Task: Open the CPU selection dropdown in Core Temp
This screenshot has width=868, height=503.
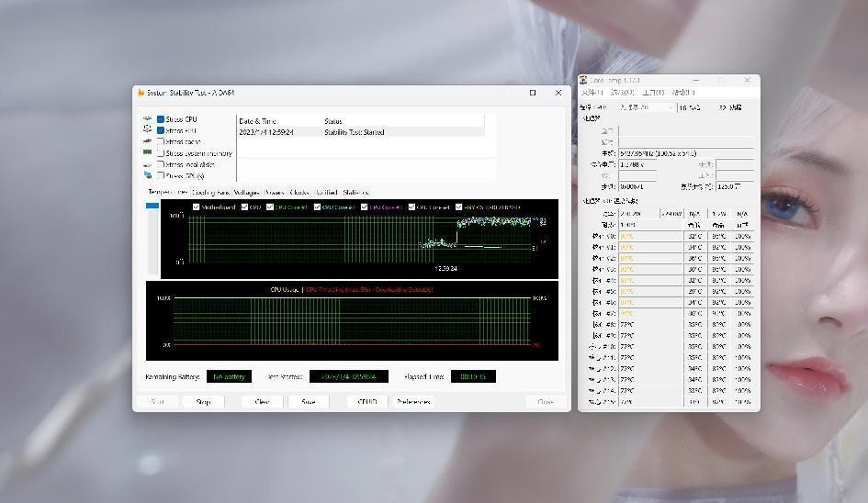Action: tap(647, 107)
